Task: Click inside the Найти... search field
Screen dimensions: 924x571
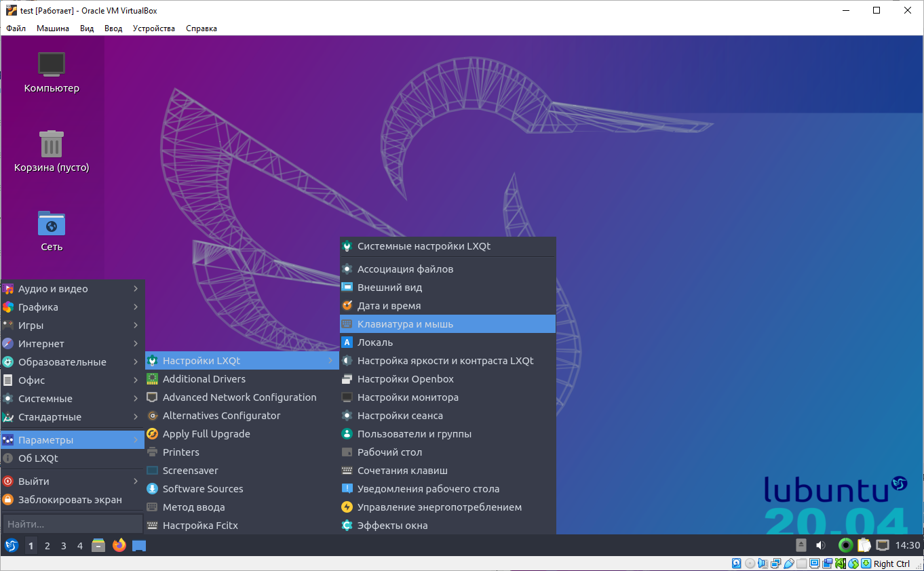Action: pyautogui.click(x=73, y=524)
